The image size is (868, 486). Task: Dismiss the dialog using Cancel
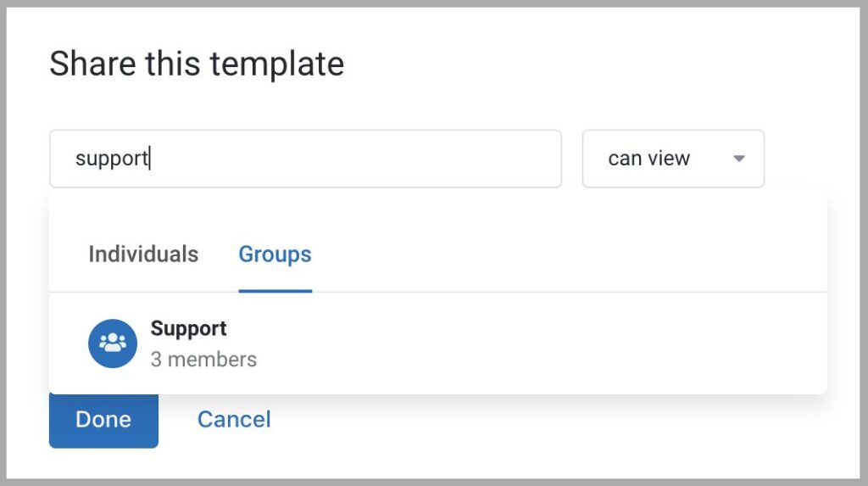coord(234,420)
